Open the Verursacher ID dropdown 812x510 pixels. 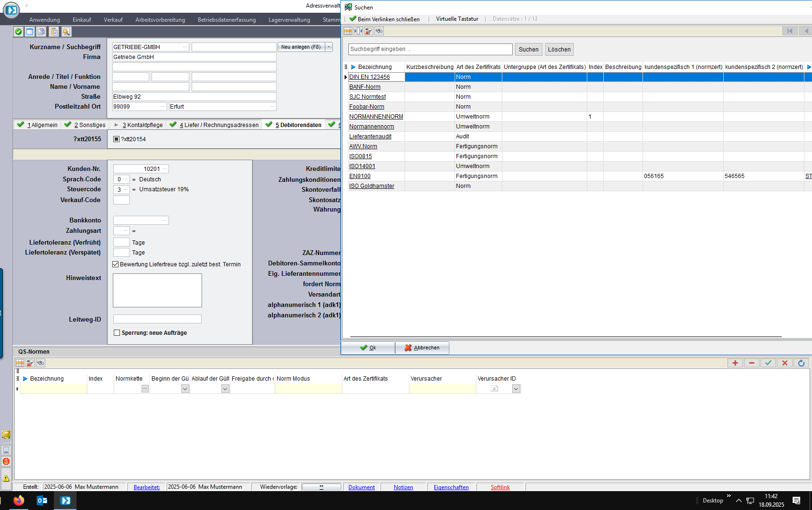[516, 389]
